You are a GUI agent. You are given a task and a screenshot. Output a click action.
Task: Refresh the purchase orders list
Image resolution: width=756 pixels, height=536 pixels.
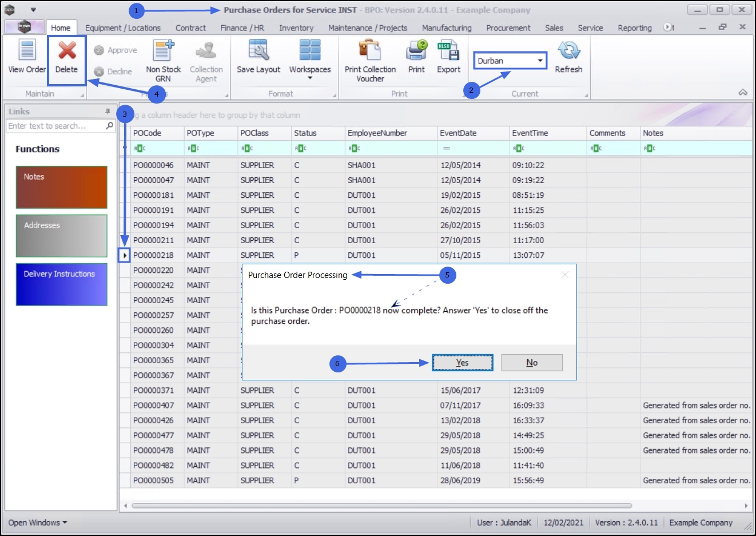(x=568, y=57)
